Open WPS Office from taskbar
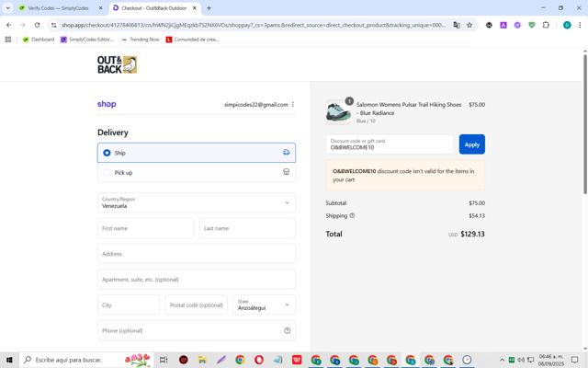The height and width of the screenshot is (368, 588). point(297,360)
